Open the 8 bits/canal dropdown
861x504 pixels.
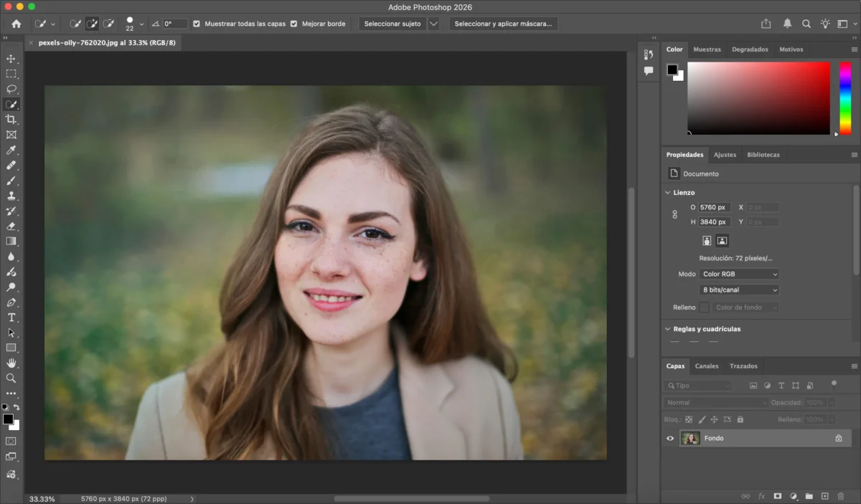[739, 290]
